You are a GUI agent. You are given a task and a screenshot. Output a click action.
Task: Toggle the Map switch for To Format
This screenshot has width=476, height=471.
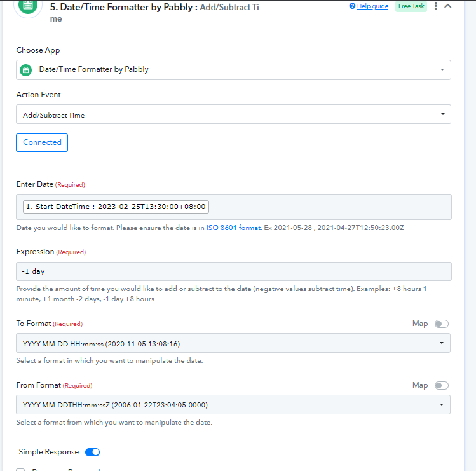[442, 324]
